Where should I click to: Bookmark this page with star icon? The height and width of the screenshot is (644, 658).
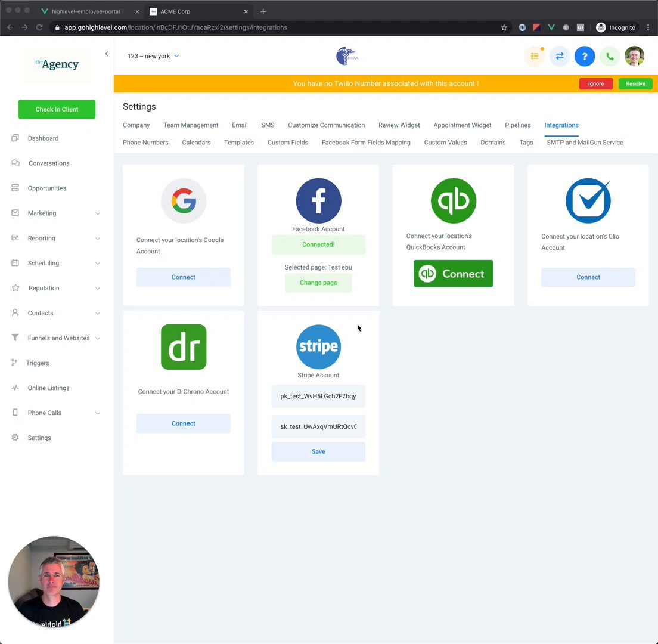click(504, 27)
